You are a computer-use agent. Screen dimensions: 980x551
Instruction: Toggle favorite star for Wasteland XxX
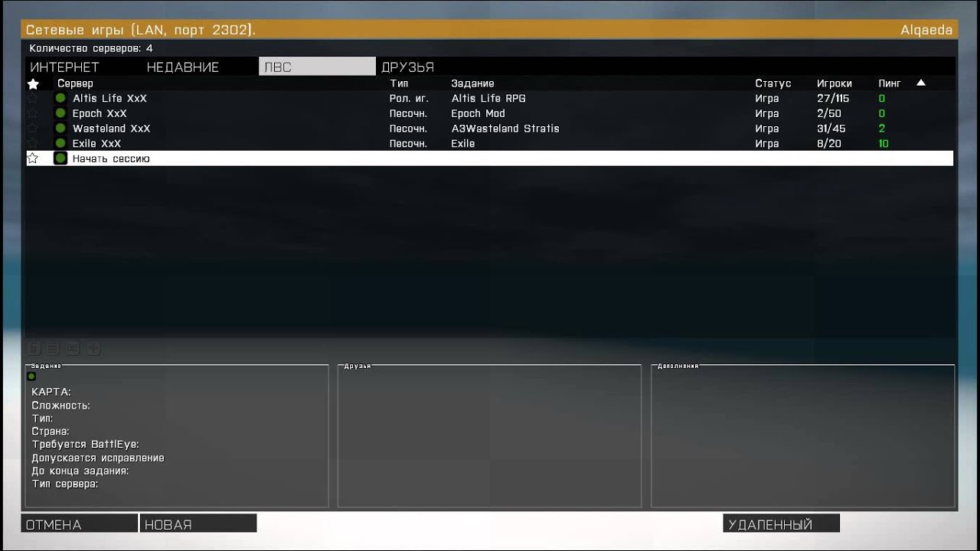pos(33,129)
